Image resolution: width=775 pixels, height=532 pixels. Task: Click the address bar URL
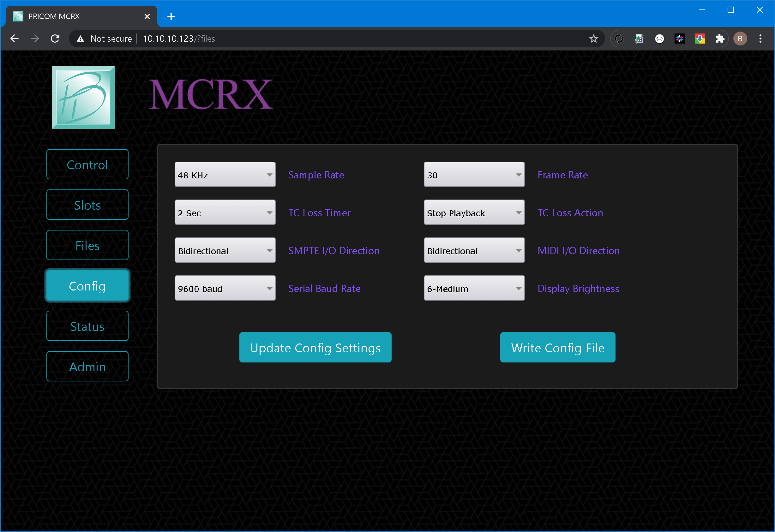(x=179, y=39)
